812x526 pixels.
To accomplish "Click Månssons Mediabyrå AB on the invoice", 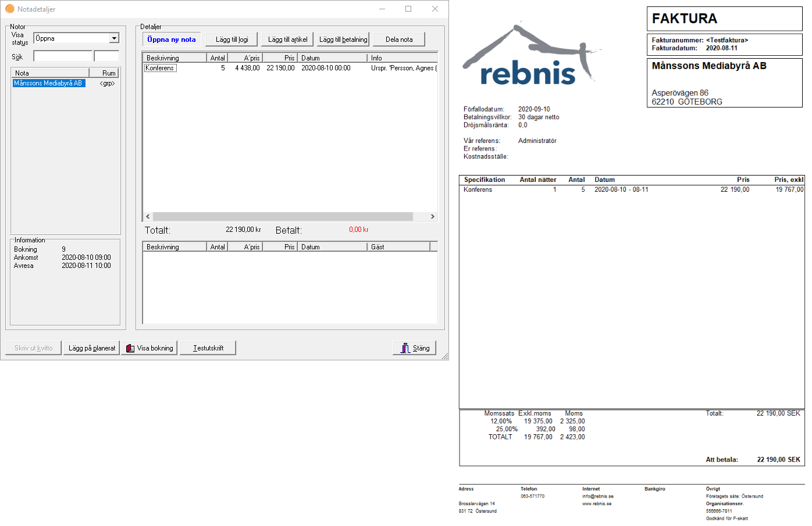I will (x=709, y=66).
